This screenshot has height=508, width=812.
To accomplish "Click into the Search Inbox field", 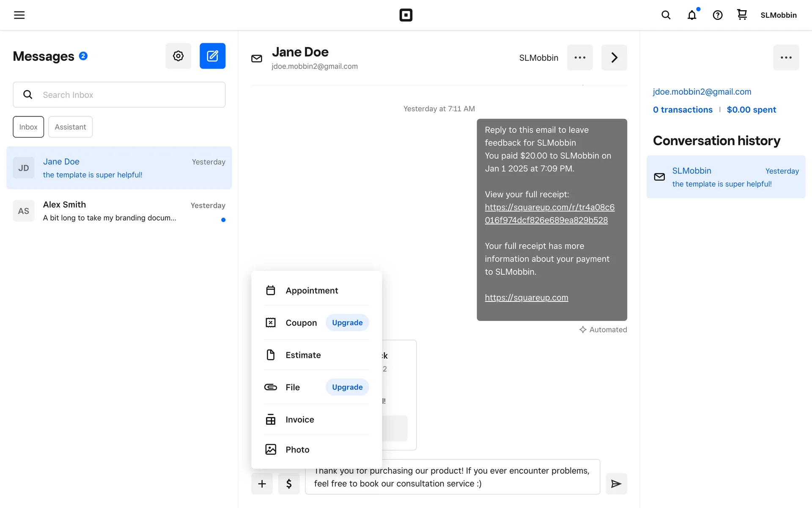I will click(127, 95).
